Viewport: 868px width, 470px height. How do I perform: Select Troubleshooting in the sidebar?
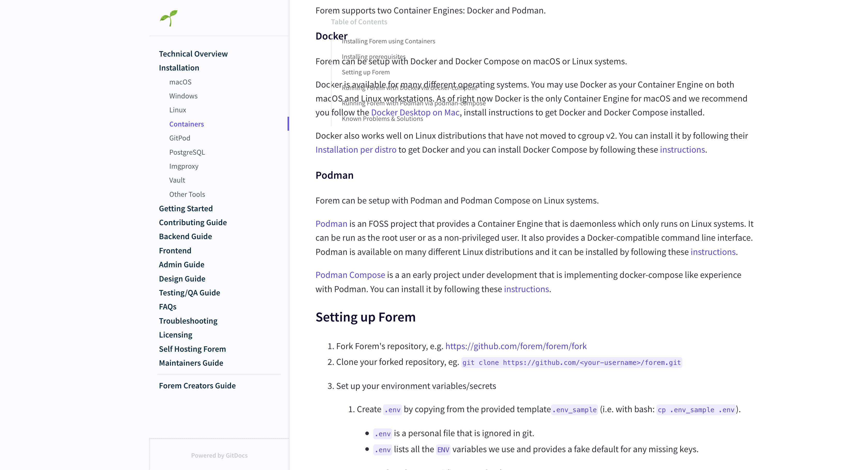coord(188,321)
